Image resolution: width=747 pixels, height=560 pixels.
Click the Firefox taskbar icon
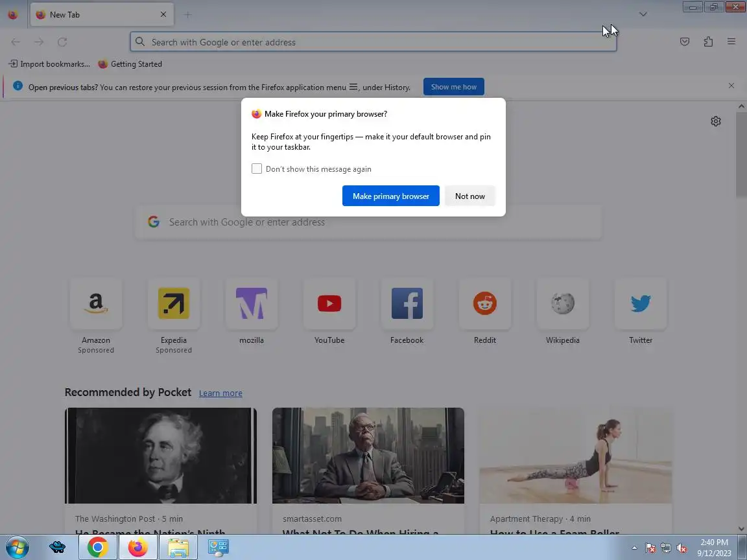click(137, 547)
